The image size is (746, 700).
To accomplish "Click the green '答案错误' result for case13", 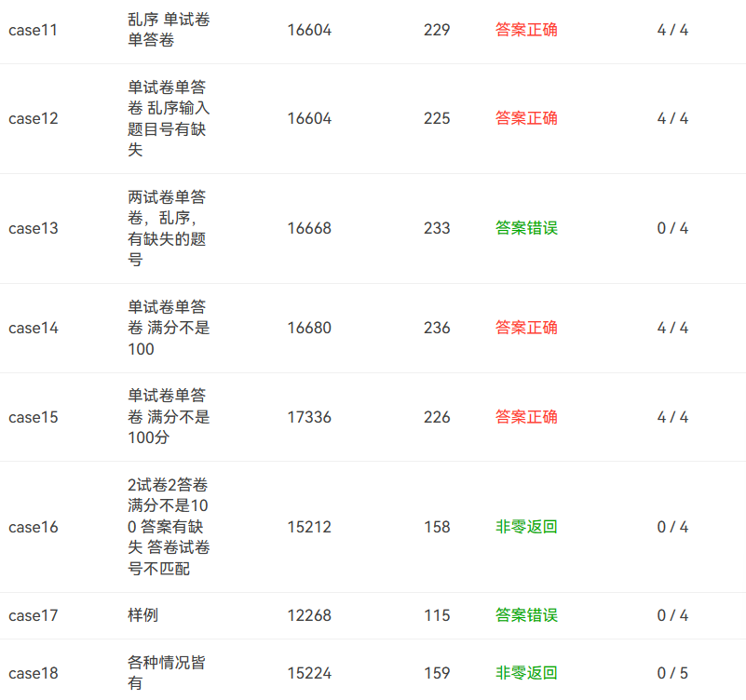I will [526, 228].
